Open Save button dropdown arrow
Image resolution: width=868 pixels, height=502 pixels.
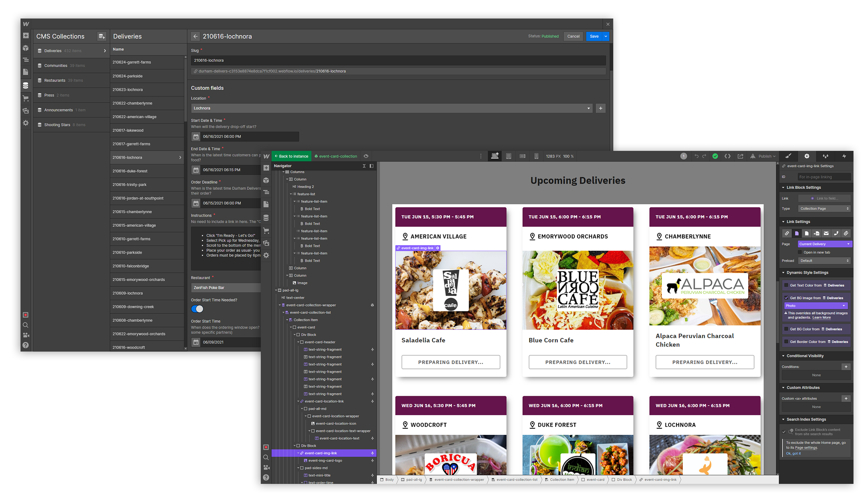click(x=606, y=36)
